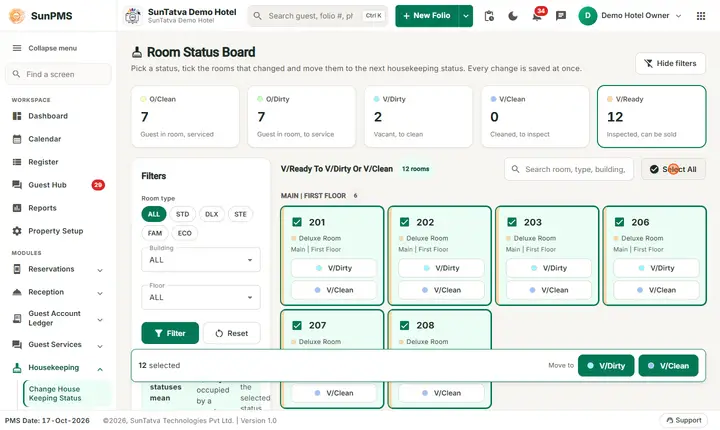Click the Guest Hub 29 badge
720x430 pixels.
point(98,185)
